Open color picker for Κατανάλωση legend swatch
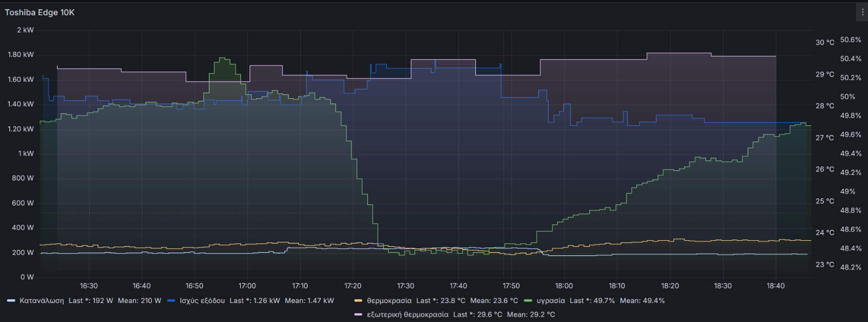The image size is (868, 322). tap(11, 300)
